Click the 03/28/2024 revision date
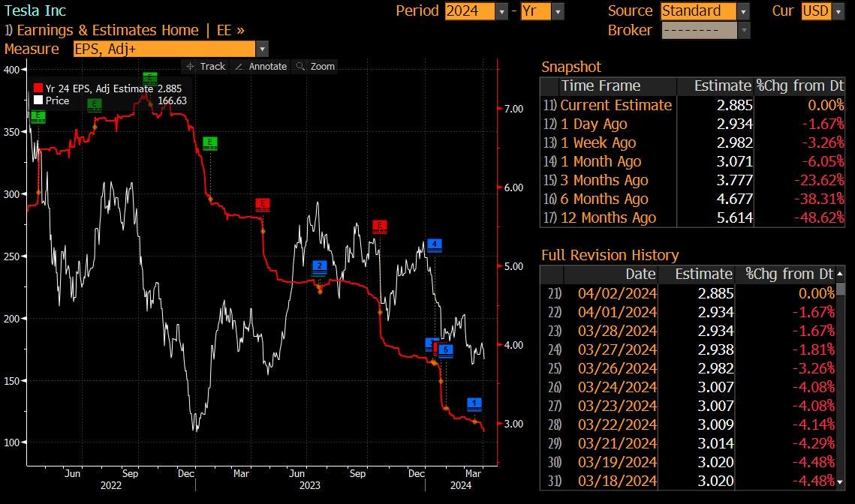 [x=617, y=331]
